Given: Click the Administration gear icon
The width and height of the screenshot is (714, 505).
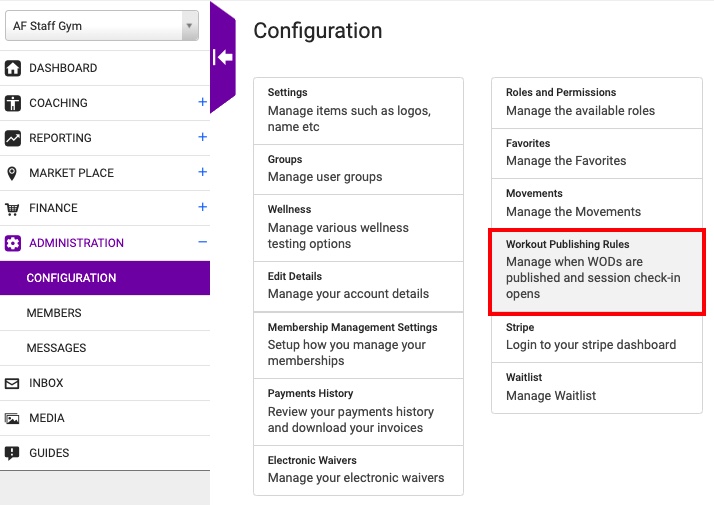Looking at the screenshot, I should 13,243.
